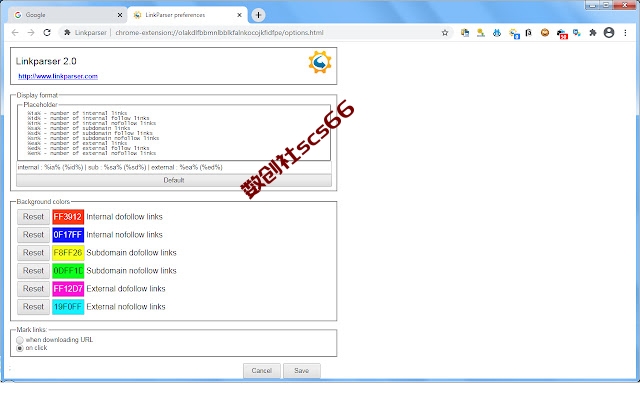Minimize the Chrome window
This screenshot has width=640, height=400.
pyautogui.click(x=592, y=5)
